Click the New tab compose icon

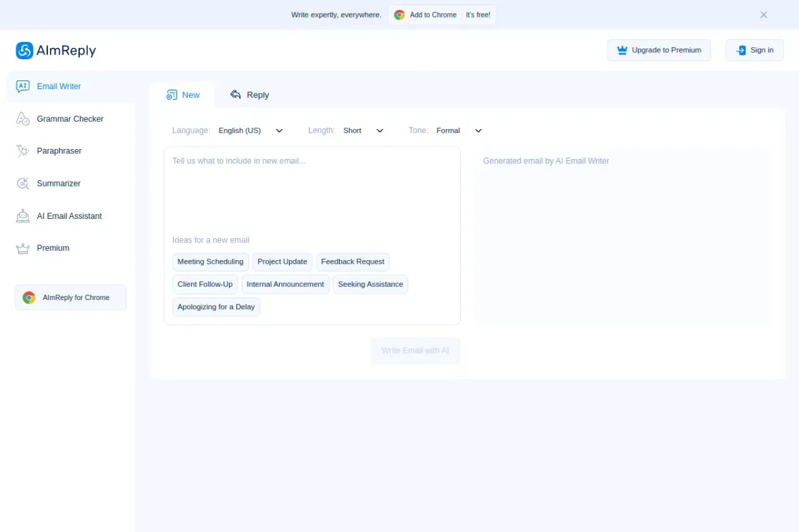pyautogui.click(x=172, y=95)
